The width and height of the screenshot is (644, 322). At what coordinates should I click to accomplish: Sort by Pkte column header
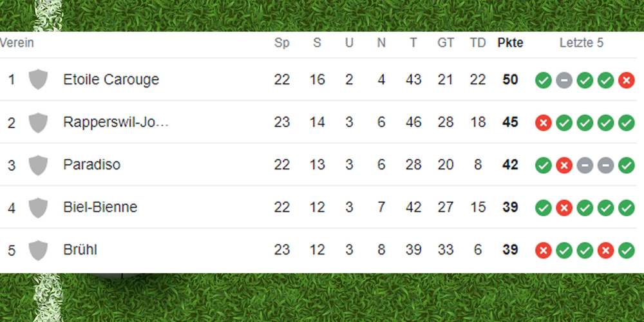510,43
